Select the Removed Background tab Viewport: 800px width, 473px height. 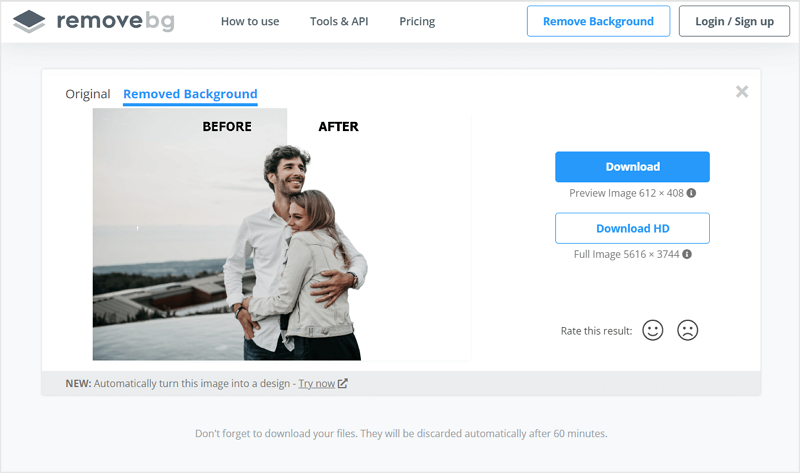(190, 94)
